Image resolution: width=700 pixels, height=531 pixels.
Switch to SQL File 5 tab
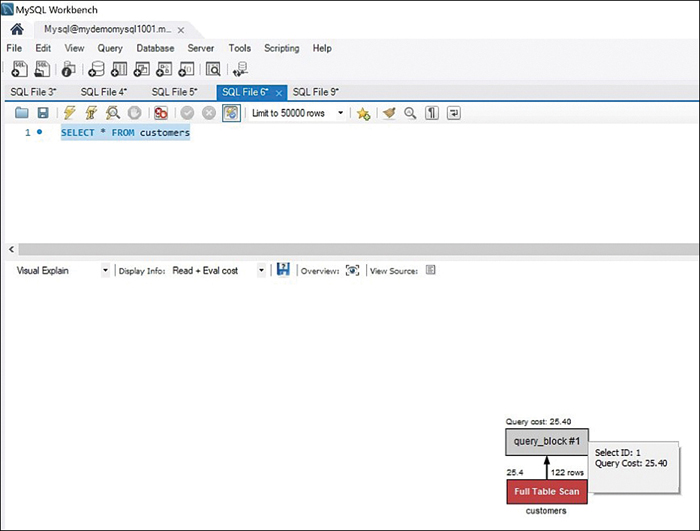click(174, 92)
